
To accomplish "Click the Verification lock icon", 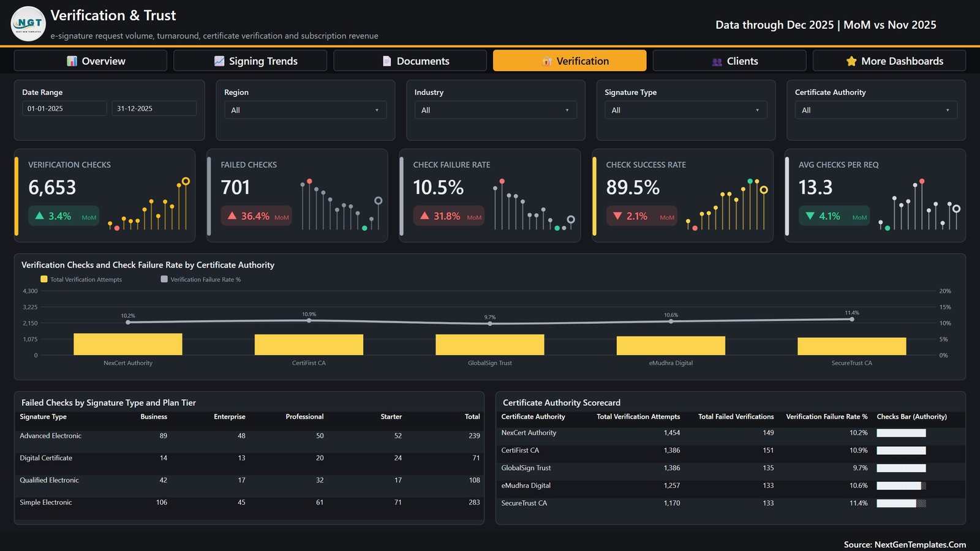I will pyautogui.click(x=547, y=61).
